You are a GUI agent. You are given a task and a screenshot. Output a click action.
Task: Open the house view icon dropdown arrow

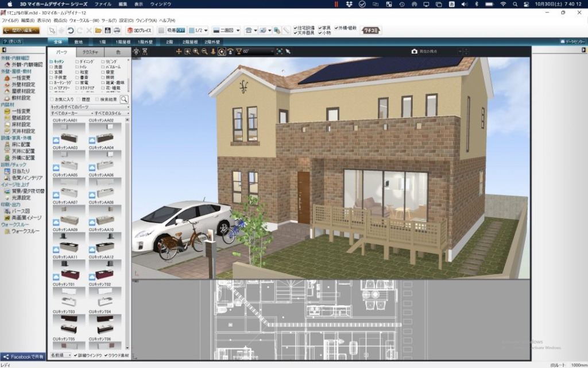(x=256, y=30)
